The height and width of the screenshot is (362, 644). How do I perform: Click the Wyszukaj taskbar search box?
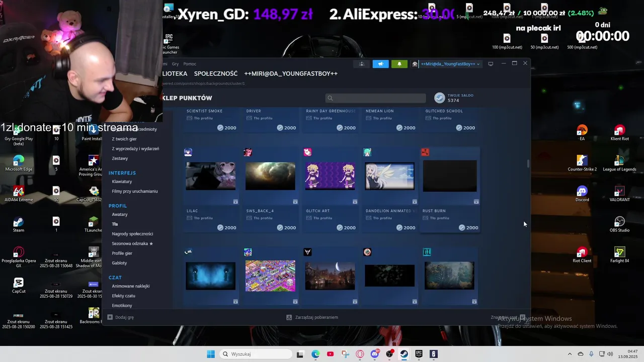pos(256,354)
